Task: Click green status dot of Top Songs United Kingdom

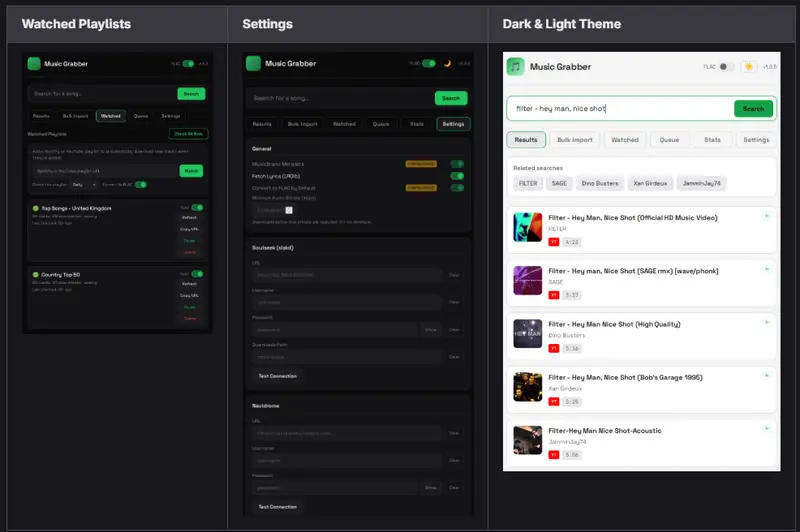Action: coord(36,208)
